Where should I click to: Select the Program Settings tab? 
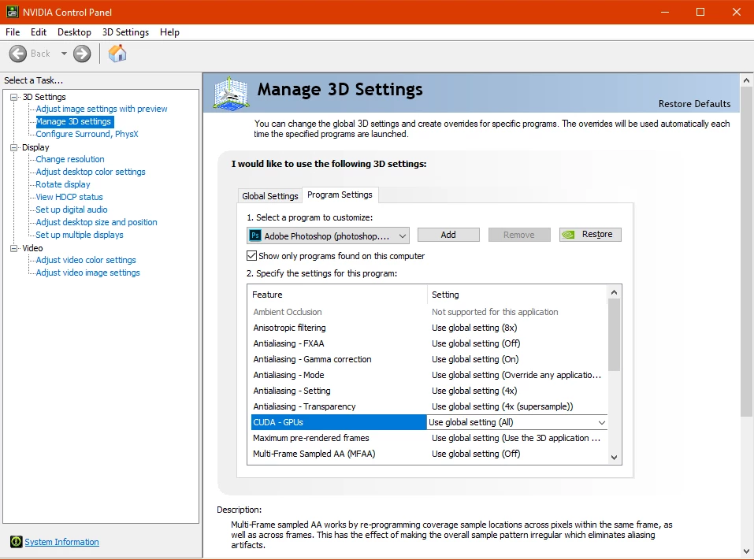pyautogui.click(x=340, y=195)
